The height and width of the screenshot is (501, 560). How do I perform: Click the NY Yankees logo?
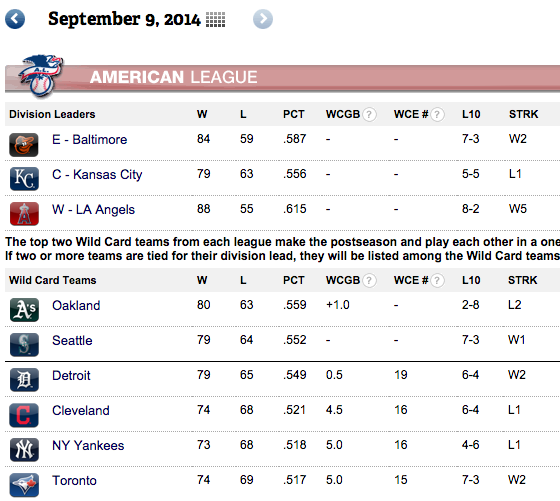click(24, 450)
